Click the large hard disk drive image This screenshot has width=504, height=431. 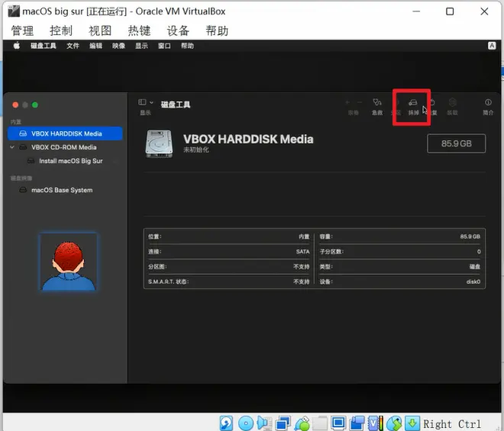pos(159,143)
